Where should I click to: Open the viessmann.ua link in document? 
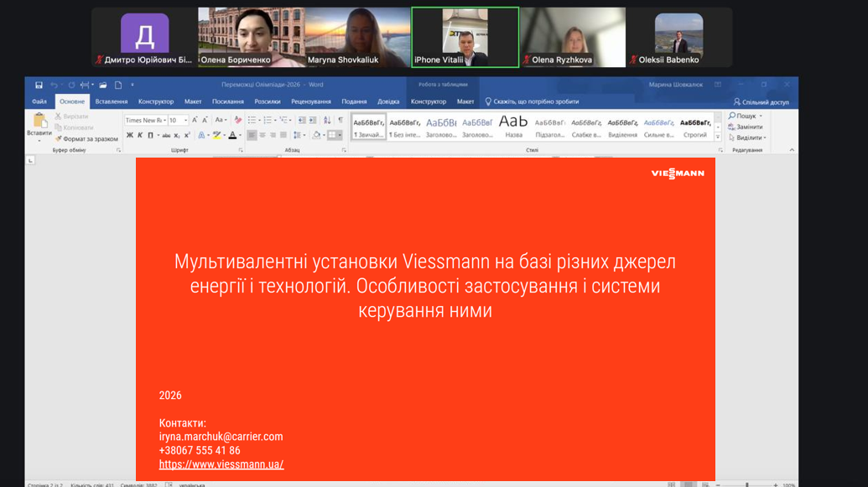[x=221, y=464]
